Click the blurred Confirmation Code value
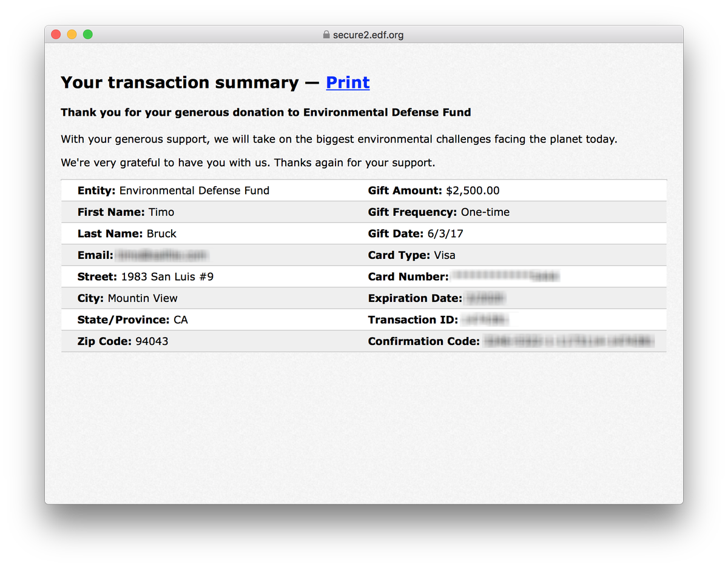The height and width of the screenshot is (568, 728). pyautogui.click(x=568, y=341)
